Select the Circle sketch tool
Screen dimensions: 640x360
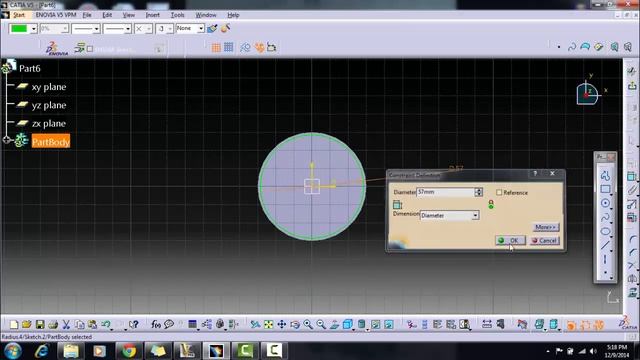[605, 203]
